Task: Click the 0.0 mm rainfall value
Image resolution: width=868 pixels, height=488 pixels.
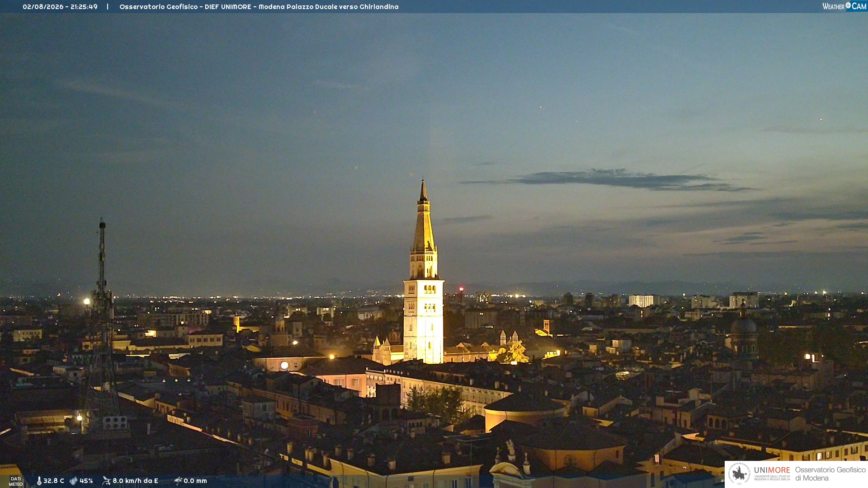Action: coord(195,481)
